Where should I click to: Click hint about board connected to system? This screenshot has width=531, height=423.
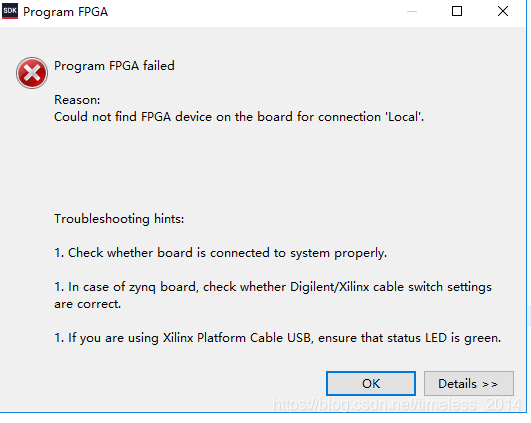point(220,253)
